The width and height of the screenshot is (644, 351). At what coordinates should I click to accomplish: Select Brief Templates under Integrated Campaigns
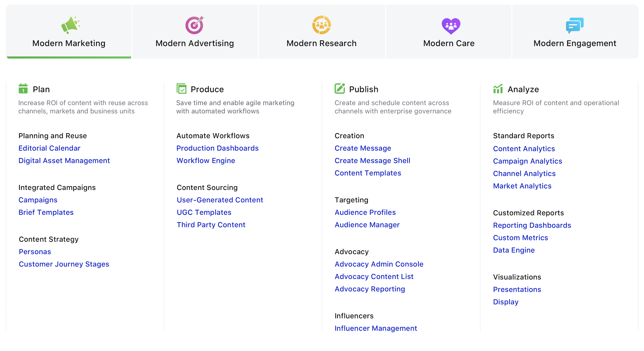click(x=46, y=212)
